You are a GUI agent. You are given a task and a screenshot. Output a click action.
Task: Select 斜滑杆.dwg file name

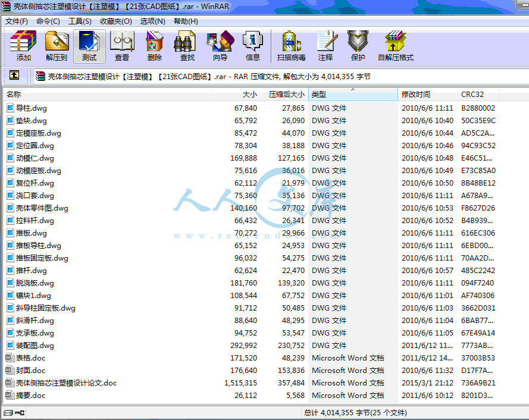[x=35, y=320]
